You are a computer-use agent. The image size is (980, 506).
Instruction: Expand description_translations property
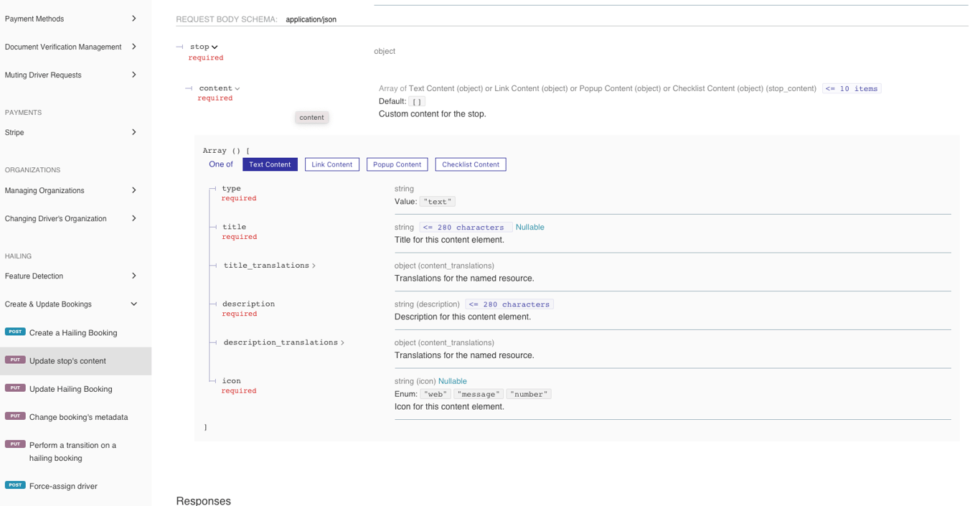pyautogui.click(x=284, y=342)
